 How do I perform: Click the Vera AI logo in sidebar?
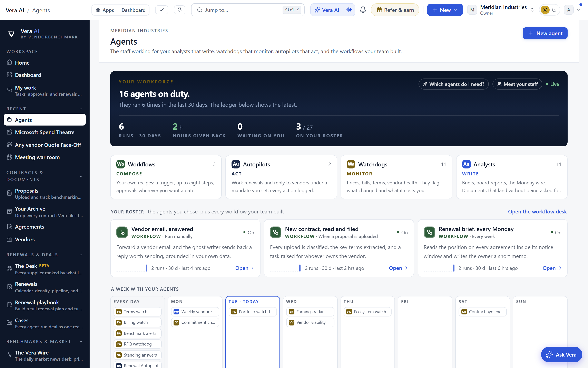pos(11,34)
